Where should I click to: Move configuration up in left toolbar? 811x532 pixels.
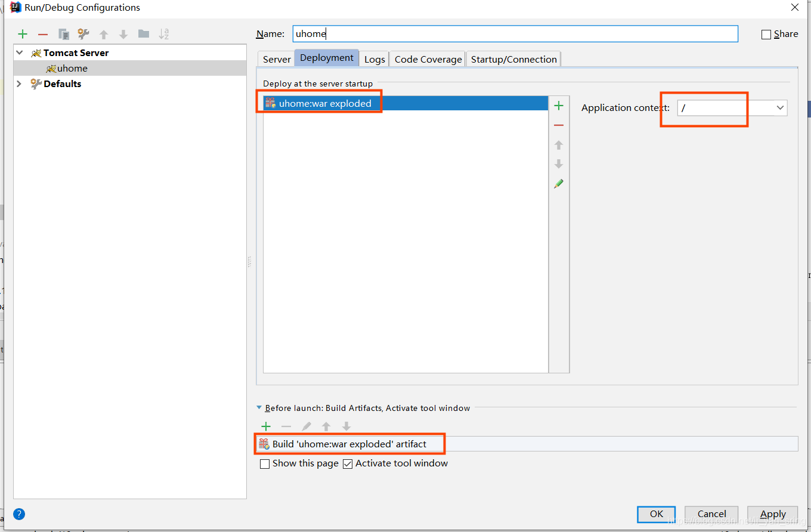click(x=104, y=35)
